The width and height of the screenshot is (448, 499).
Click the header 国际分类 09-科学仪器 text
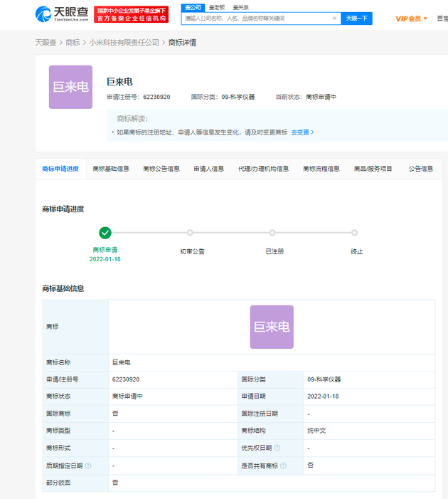(223, 97)
